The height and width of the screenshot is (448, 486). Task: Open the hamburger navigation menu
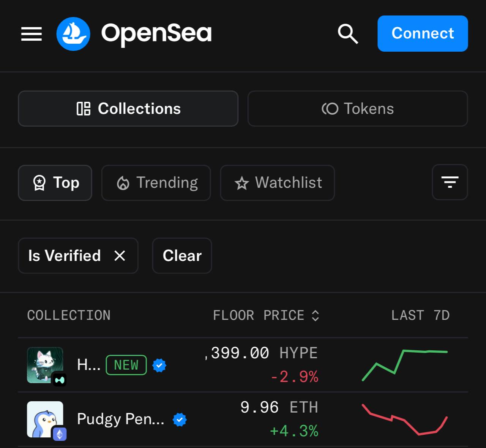coord(32,34)
